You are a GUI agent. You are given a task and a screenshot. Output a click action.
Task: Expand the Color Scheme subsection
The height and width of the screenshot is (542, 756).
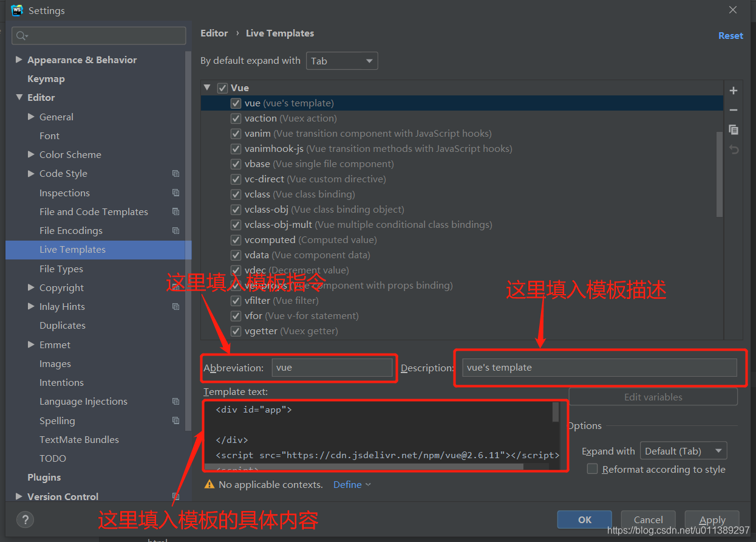(31, 154)
